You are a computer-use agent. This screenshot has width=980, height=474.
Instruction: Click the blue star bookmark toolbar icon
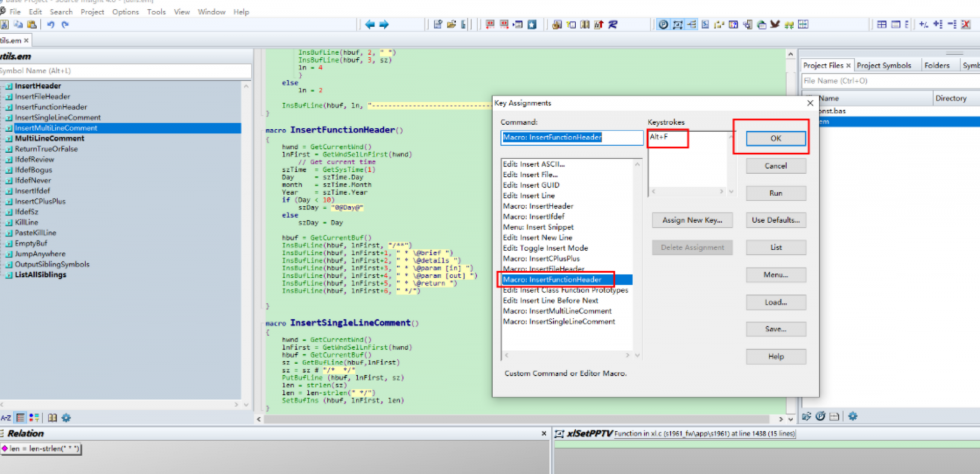[x=532, y=25]
